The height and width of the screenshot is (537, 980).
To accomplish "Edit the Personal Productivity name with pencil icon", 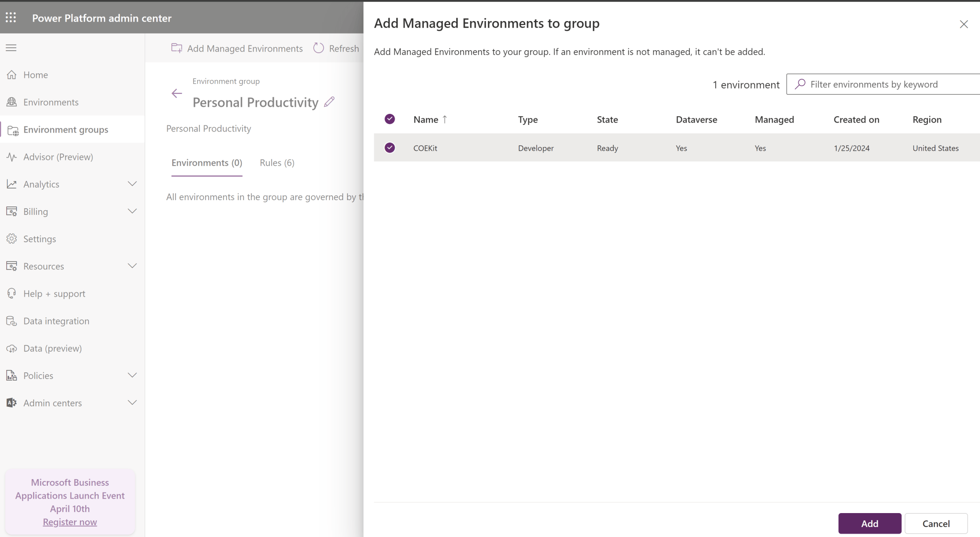I will tap(329, 102).
